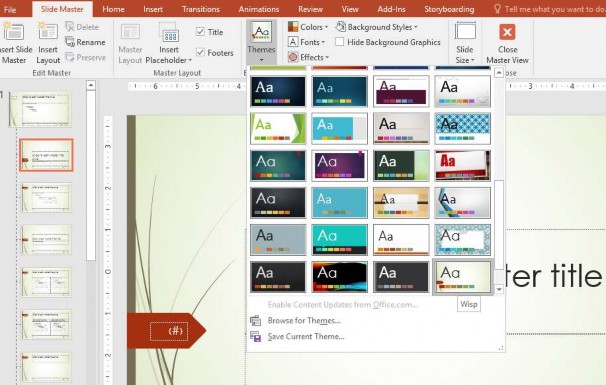The width and height of the screenshot is (606, 385).
Task: Switch to the Home tab
Action: [113, 9]
